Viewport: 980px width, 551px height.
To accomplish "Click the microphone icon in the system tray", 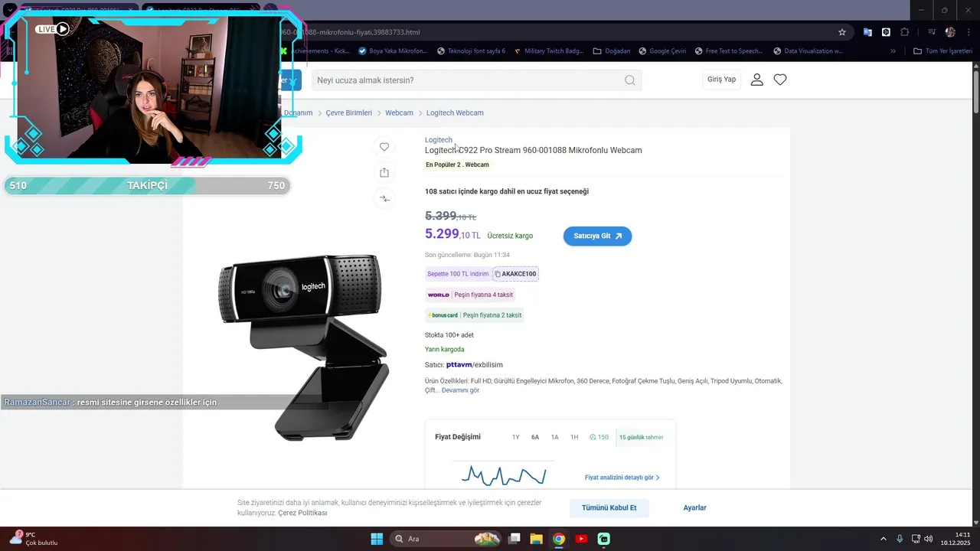I will pyautogui.click(x=900, y=539).
